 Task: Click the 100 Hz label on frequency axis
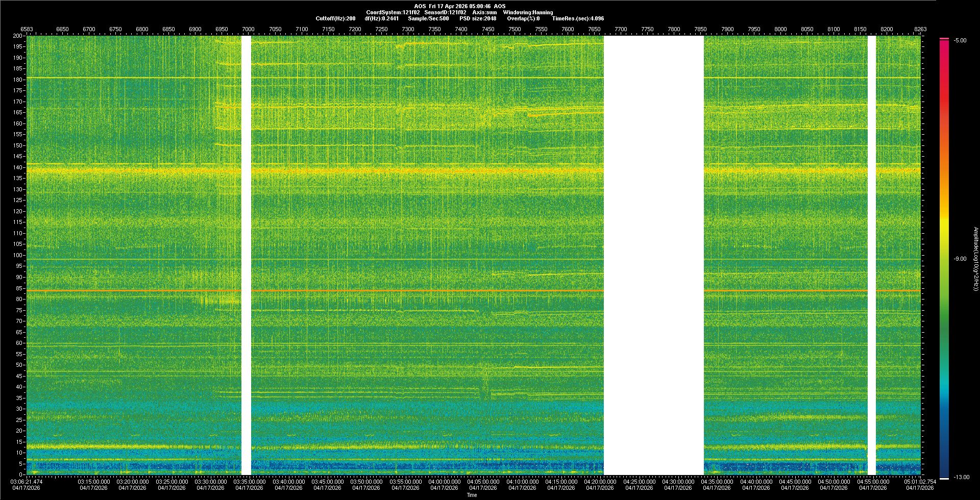(x=17, y=255)
